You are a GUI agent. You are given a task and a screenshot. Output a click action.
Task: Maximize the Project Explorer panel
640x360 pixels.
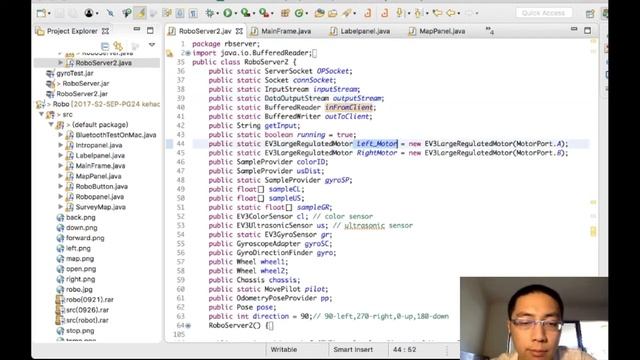point(150,30)
